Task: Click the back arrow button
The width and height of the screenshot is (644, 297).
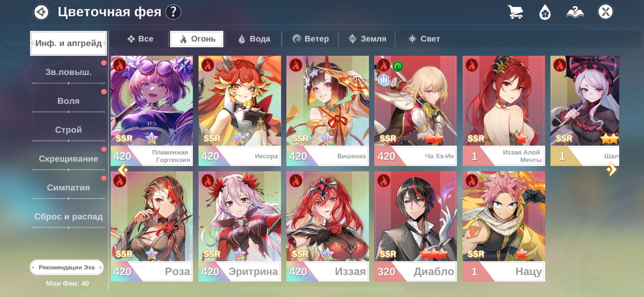Action: click(41, 12)
